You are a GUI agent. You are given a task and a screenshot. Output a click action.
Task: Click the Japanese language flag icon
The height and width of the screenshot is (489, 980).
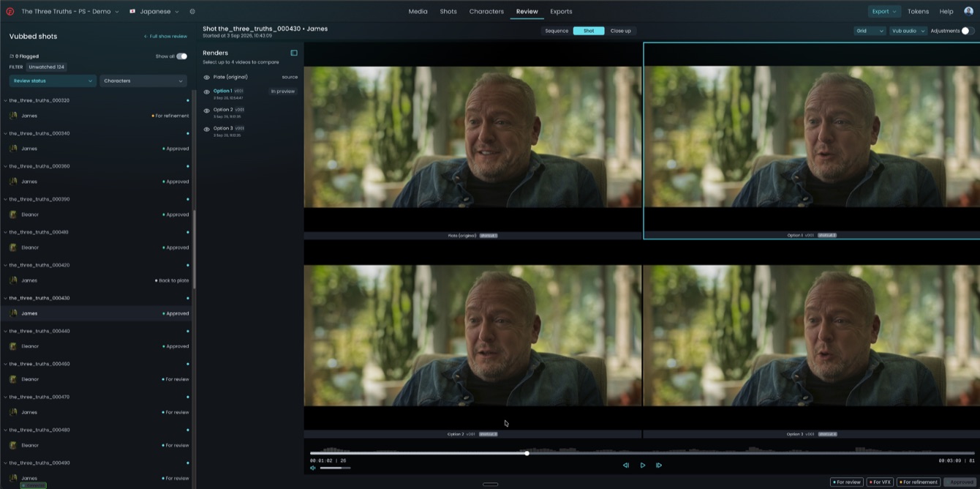click(x=133, y=12)
